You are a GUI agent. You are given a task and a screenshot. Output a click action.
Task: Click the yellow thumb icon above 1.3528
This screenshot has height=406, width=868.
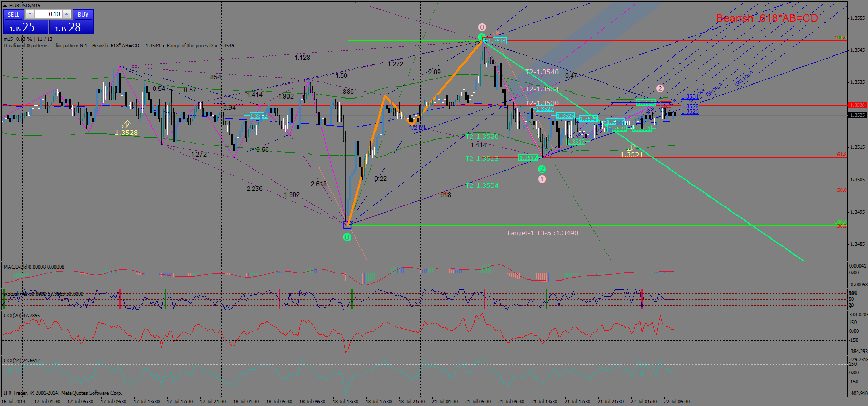click(125, 124)
